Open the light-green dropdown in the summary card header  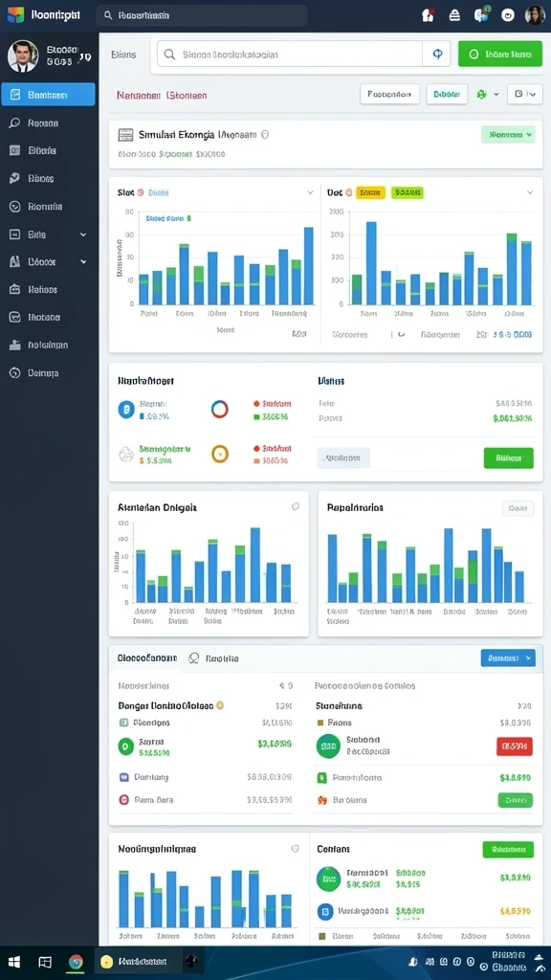point(508,134)
